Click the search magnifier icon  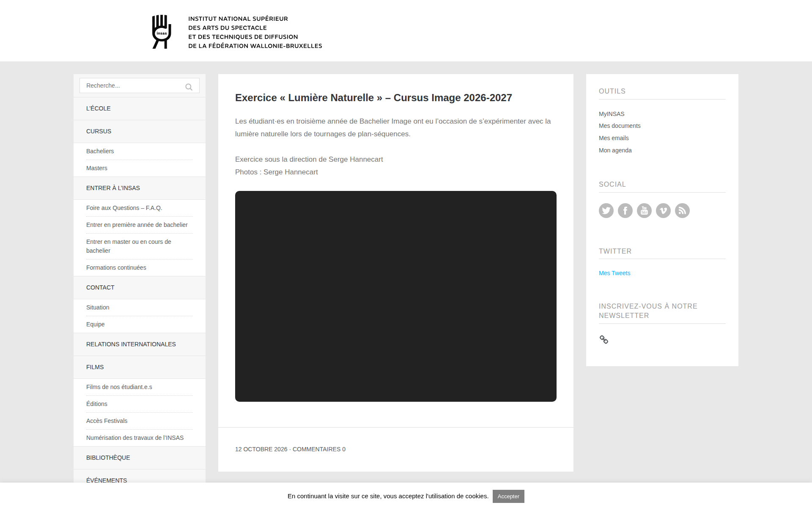click(x=189, y=87)
